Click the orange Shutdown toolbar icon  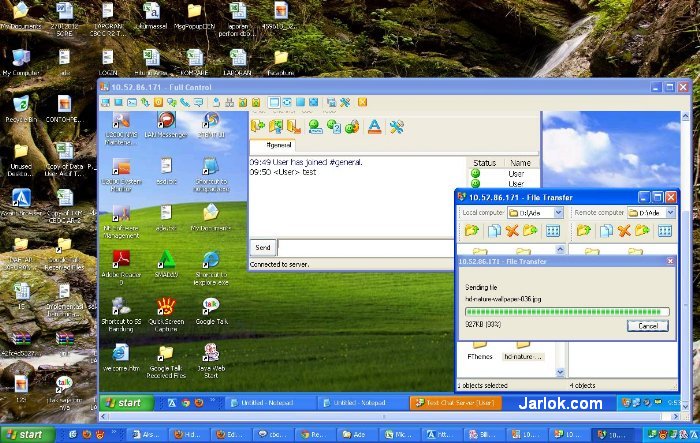(158, 103)
